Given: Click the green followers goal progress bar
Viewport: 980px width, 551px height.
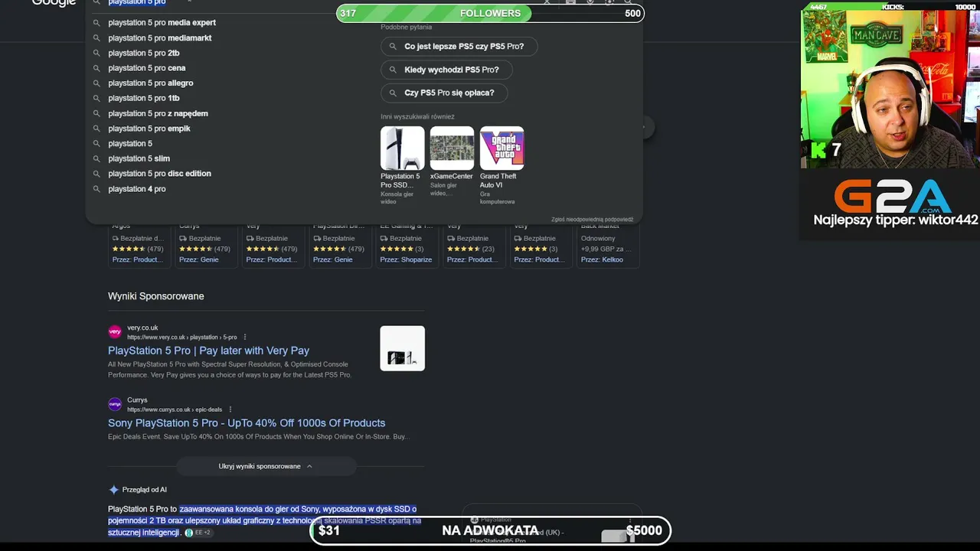Looking at the screenshot, I should click(x=490, y=13).
